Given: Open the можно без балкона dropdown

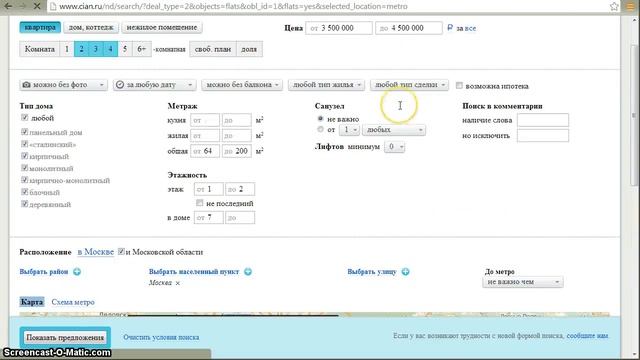Looking at the screenshot, I should click(x=242, y=84).
